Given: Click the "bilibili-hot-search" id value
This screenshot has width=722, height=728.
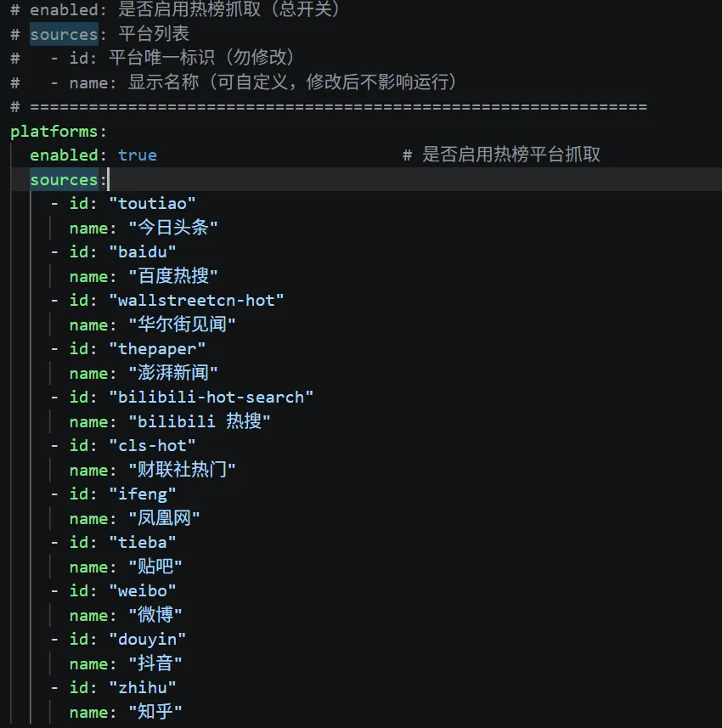Looking at the screenshot, I should 212,397.
